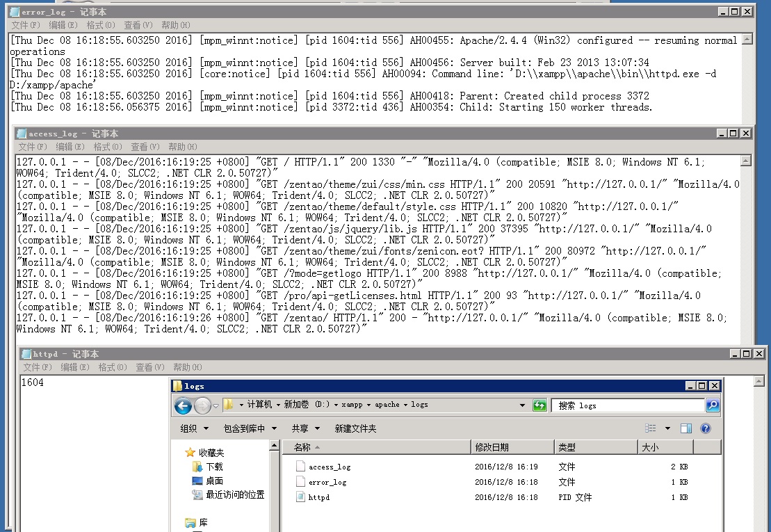Expand the dropdown arrow after xampp in the breadcrumb
771x532 pixels.
coord(368,405)
